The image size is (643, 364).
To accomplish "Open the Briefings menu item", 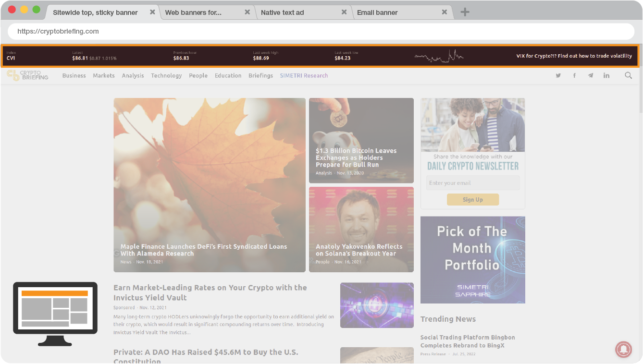I will pyautogui.click(x=260, y=75).
